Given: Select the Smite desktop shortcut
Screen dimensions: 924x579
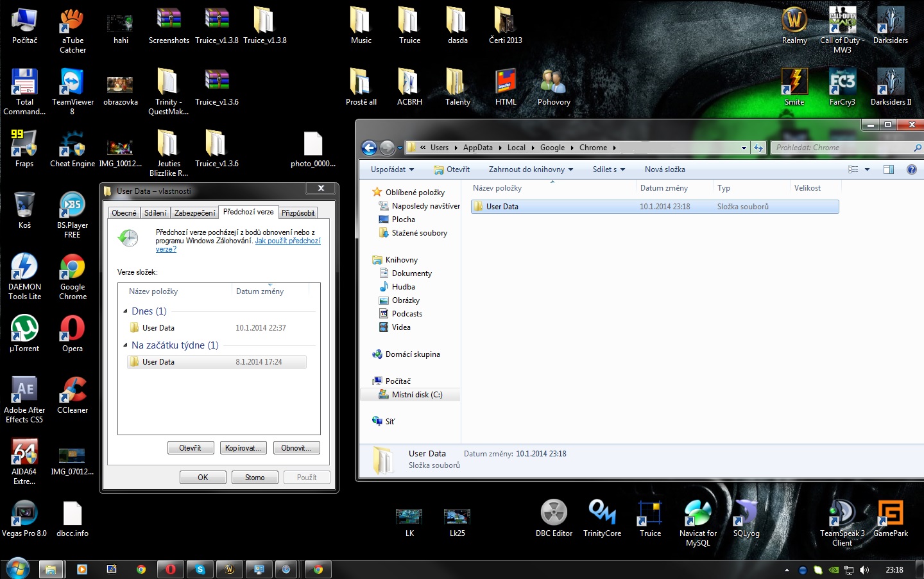Looking at the screenshot, I should (794, 87).
